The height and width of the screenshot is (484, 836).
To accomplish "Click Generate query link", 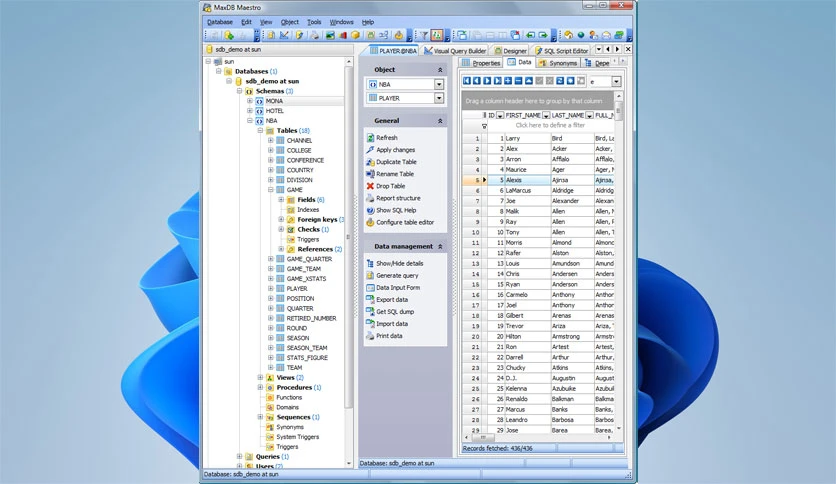I will [397, 276].
